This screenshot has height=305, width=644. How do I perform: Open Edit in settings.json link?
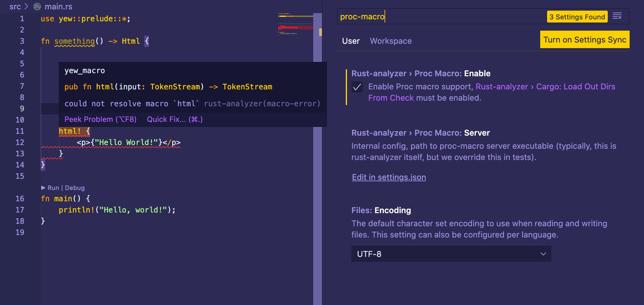tap(389, 177)
